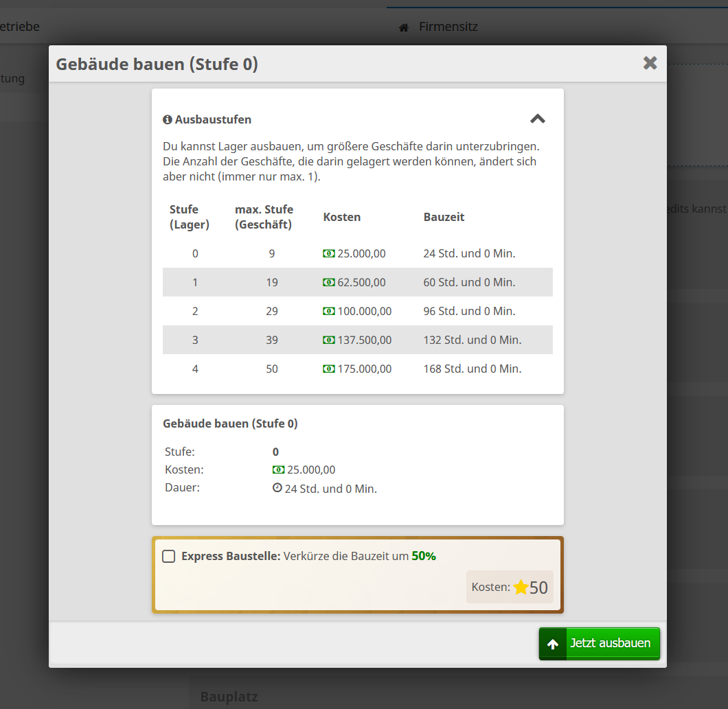
Task: Click the clock icon beside Dauer value
Action: [x=277, y=488]
